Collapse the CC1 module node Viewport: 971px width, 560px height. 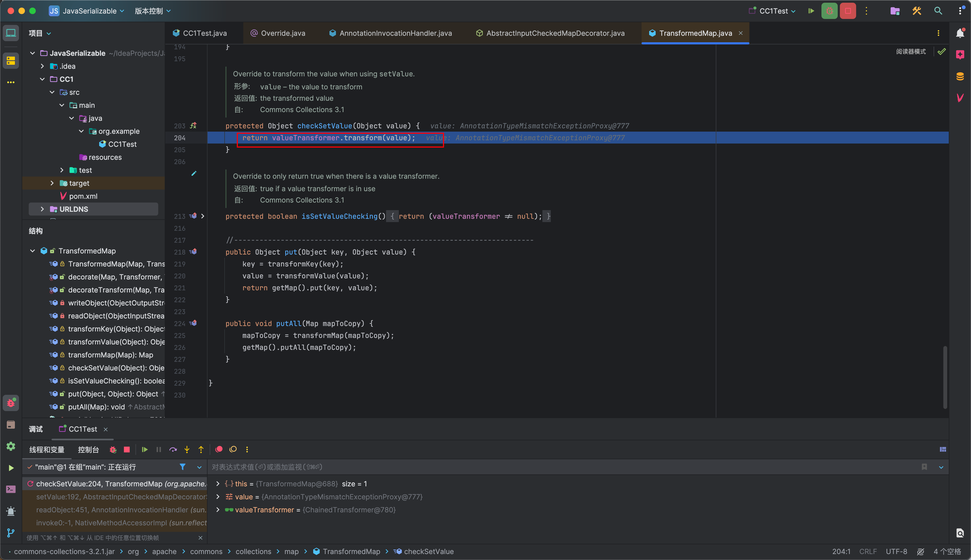42,79
